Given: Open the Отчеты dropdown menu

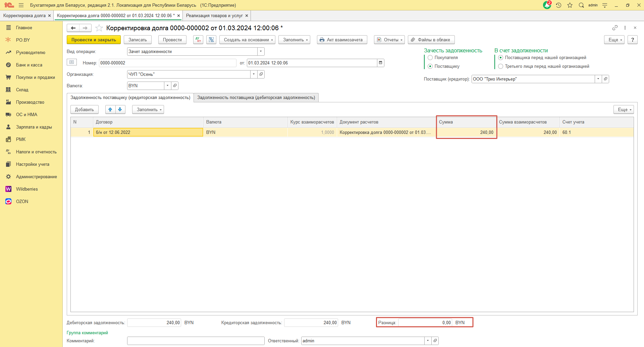Looking at the screenshot, I should click(389, 40).
